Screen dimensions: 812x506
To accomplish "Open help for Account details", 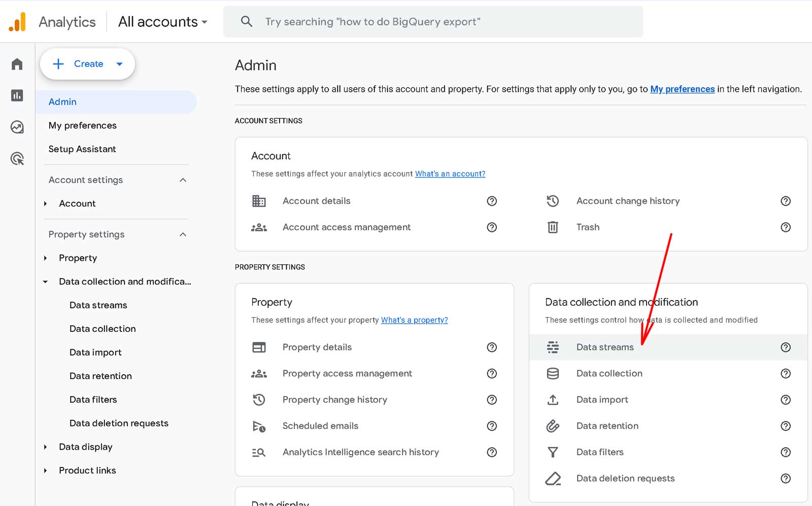I will coord(492,201).
